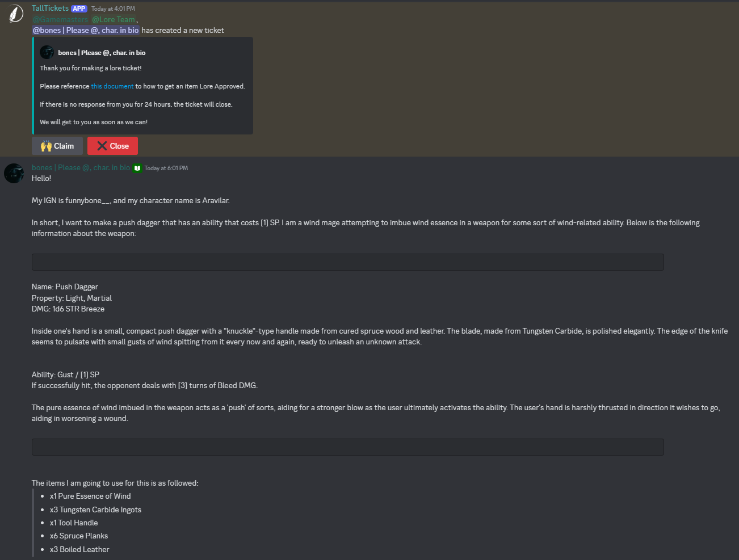Open the highlighted @bones user mention
The height and width of the screenshot is (560, 739).
86,30
